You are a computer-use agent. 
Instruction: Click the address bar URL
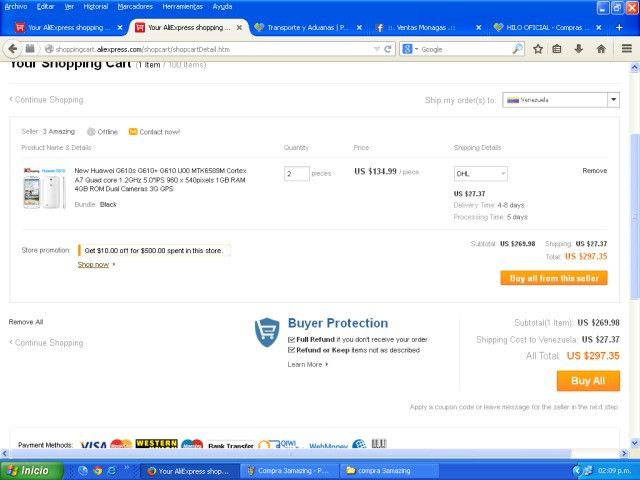coord(142,49)
